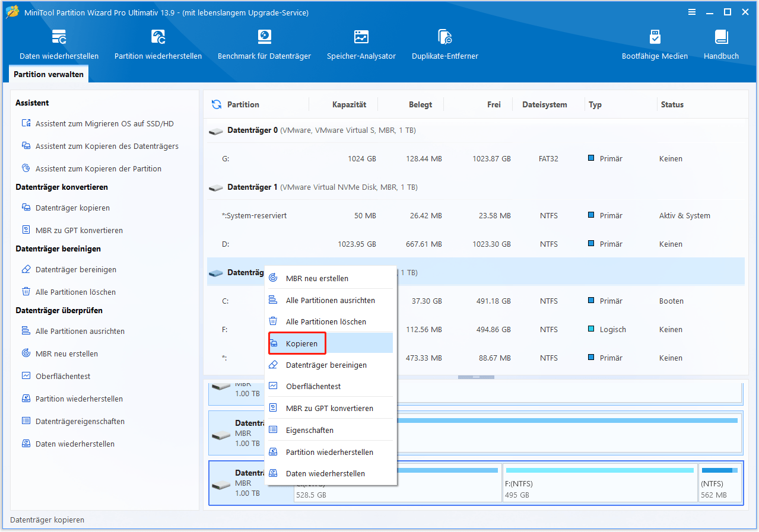This screenshot has height=532, width=759.
Task: Open the hamburger menu in title bar
Action: tap(692, 12)
